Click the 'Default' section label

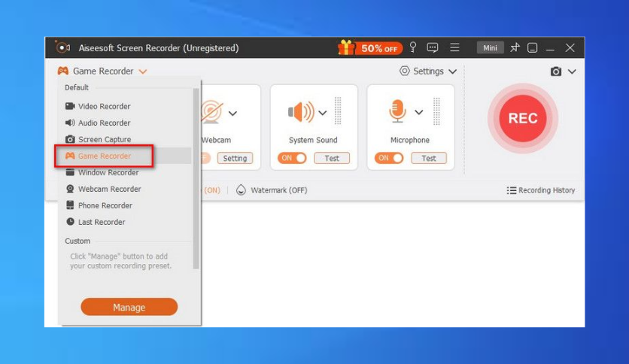[x=77, y=87]
